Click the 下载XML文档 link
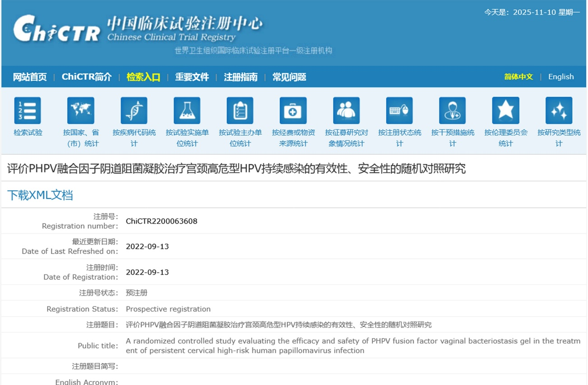588x385 pixels. click(40, 195)
